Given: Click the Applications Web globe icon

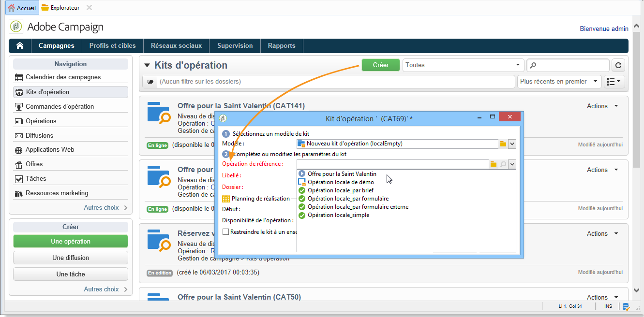Looking at the screenshot, I should point(19,150).
